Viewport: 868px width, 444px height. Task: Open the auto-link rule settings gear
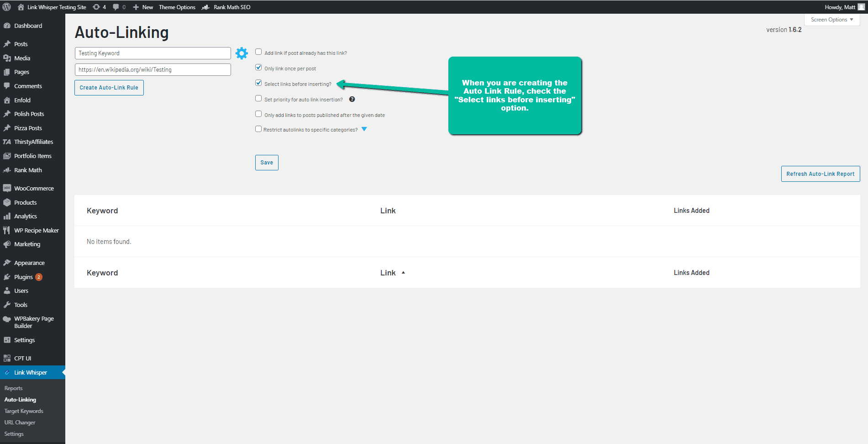[x=242, y=53]
